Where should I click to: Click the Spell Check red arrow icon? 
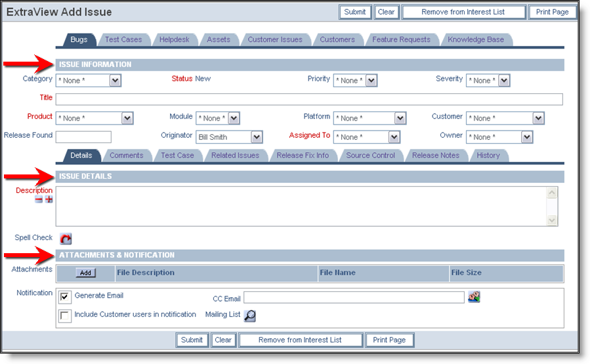[x=66, y=239]
